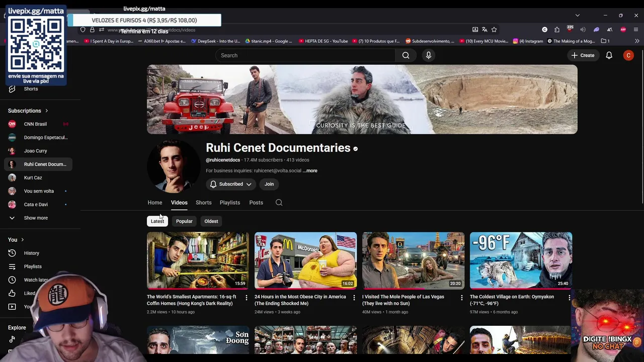644x362 pixels.
Task: Open the Subscribed notification dropdown
Action: (231, 184)
